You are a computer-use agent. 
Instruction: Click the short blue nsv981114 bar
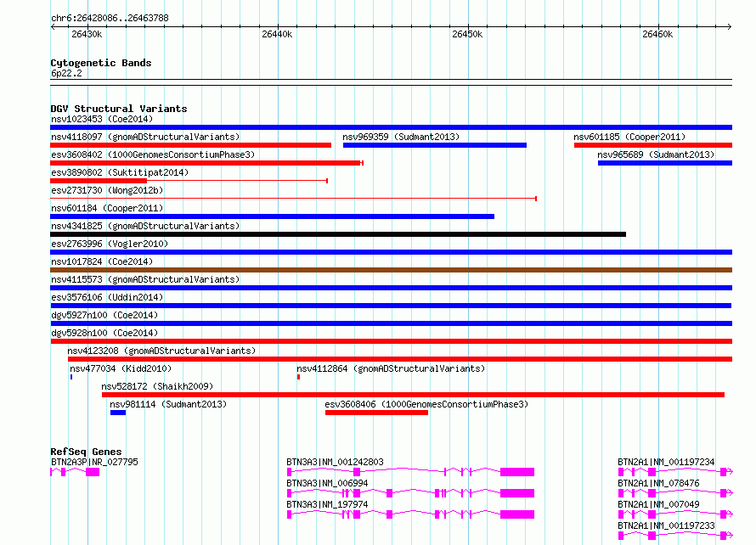(118, 413)
